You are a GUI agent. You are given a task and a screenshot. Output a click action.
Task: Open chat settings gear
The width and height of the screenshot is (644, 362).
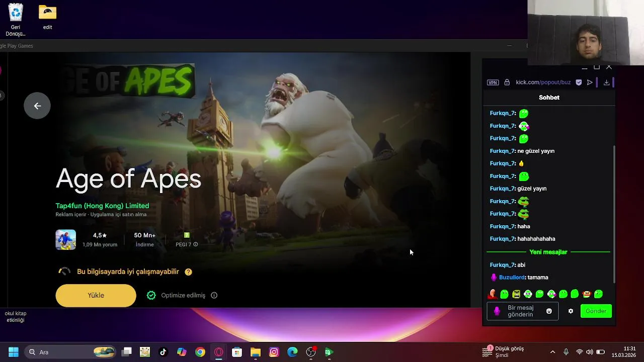pyautogui.click(x=571, y=311)
